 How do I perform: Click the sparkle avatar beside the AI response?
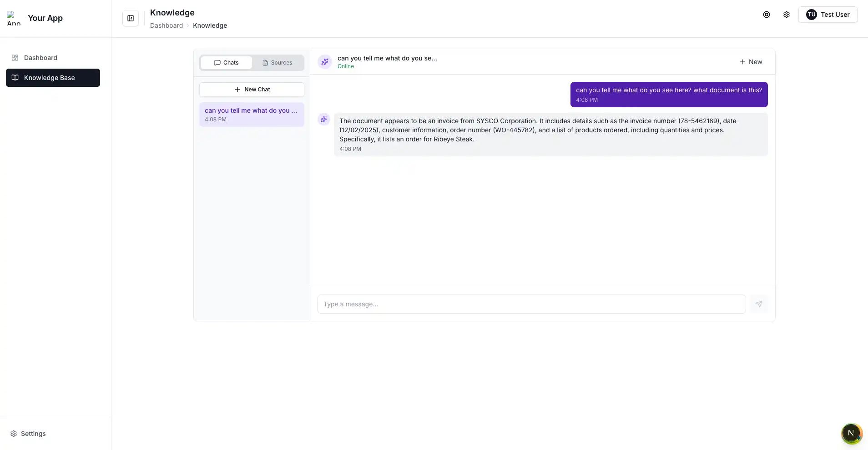coord(324,119)
